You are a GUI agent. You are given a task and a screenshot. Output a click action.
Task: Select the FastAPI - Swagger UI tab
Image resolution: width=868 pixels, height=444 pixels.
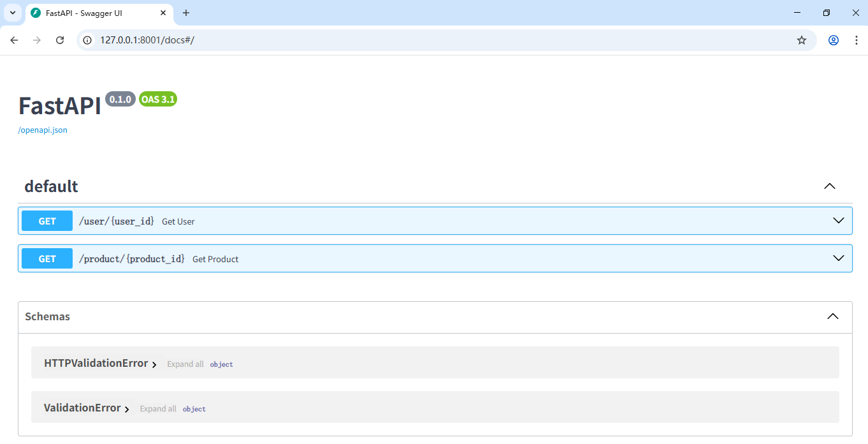click(x=99, y=13)
